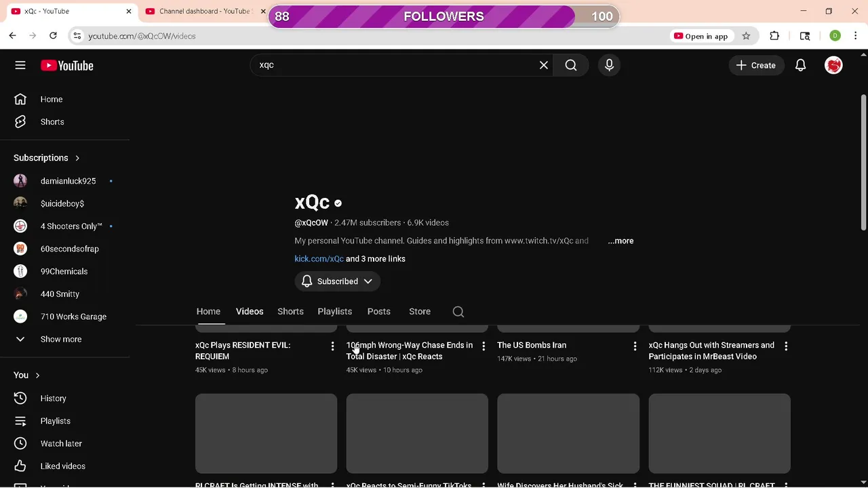Screen dimensions: 868x488
Task: Open thumbnail above Wife Discovers Her Husband's video
Action: click(568, 433)
